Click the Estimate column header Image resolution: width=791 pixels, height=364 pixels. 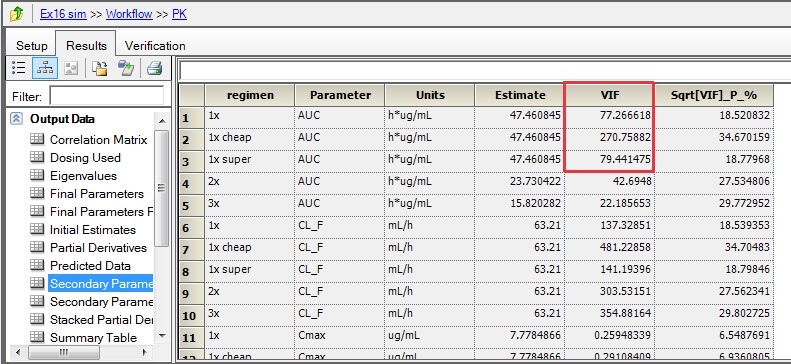pyautogui.click(x=520, y=95)
